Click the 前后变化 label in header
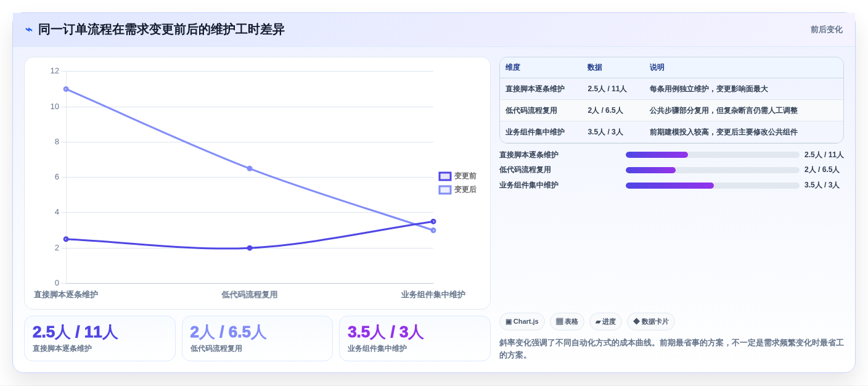Screen dimensions: 868x386 (x=826, y=30)
